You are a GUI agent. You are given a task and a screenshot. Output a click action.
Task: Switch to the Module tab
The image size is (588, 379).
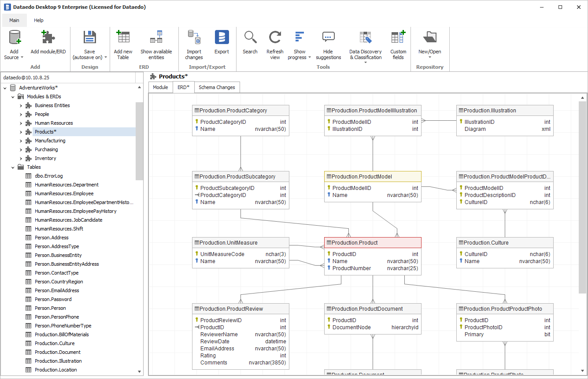pos(160,87)
